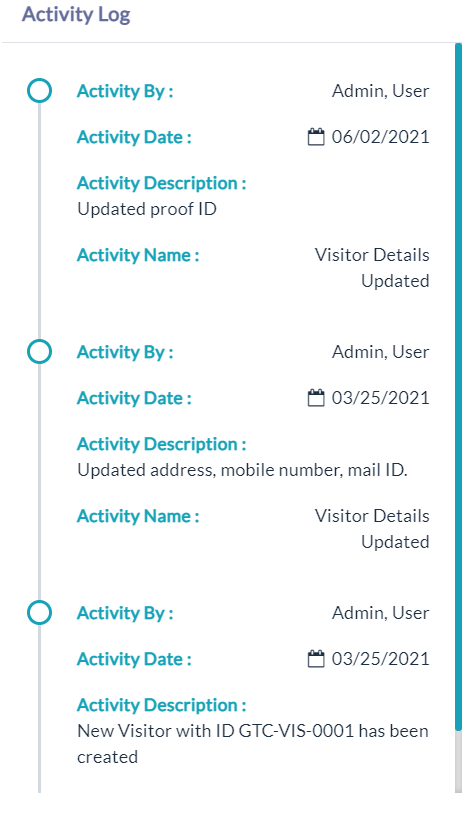This screenshot has height=818, width=472.
Task: Click the 03/25/2021 date in the second entry
Action: 380,398
